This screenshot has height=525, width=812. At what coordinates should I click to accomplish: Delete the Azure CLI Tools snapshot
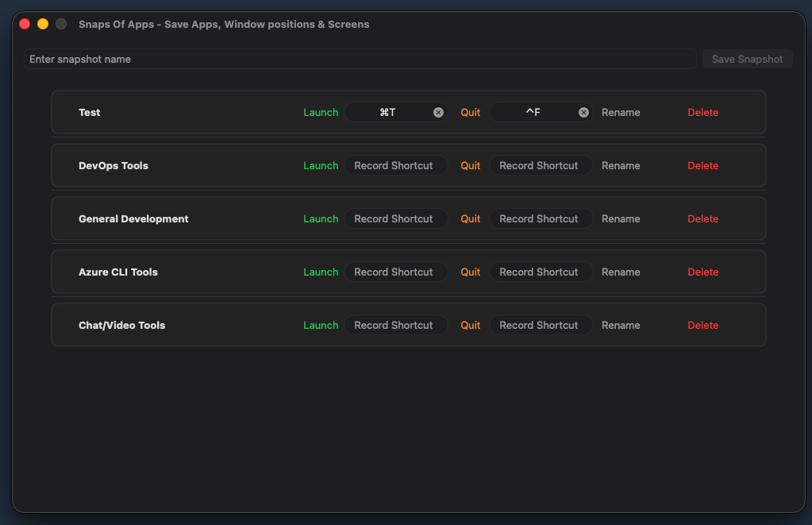(x=702, y=272)
